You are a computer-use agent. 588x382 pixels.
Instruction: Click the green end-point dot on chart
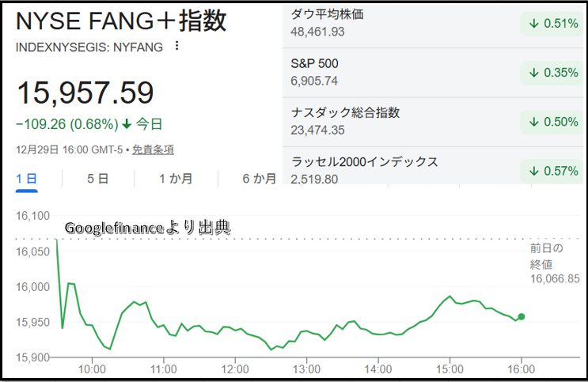pos(521,317)
